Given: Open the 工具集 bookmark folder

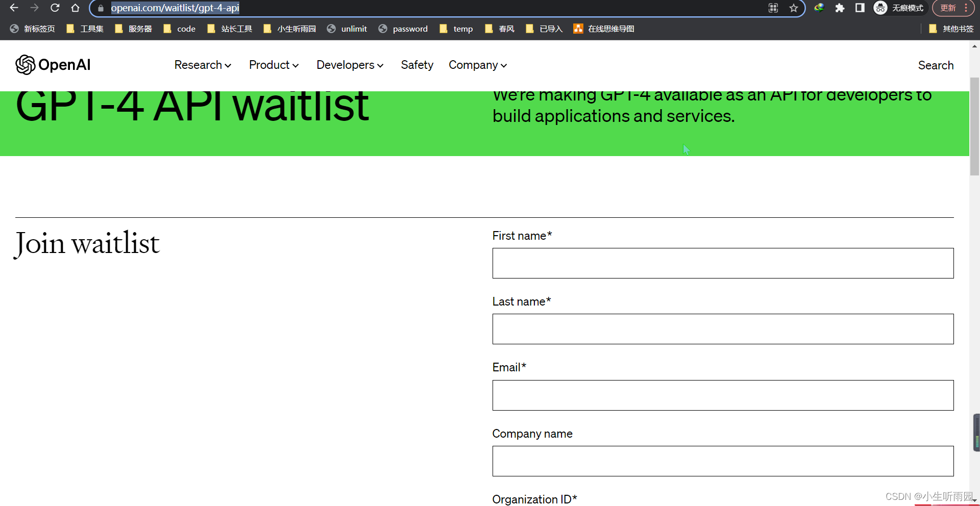Looking at the screenshot, I should coord(85,29).
